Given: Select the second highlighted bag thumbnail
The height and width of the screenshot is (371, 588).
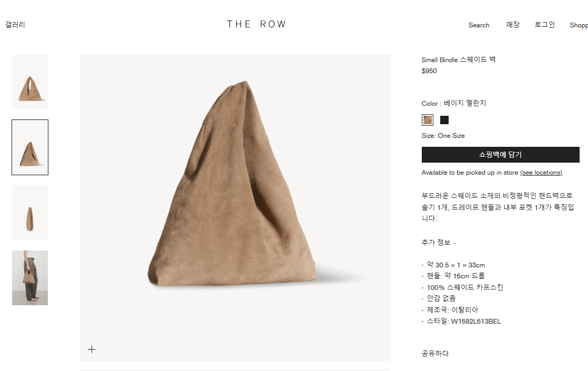Looking at the screenshot, I should coord(30,147).
